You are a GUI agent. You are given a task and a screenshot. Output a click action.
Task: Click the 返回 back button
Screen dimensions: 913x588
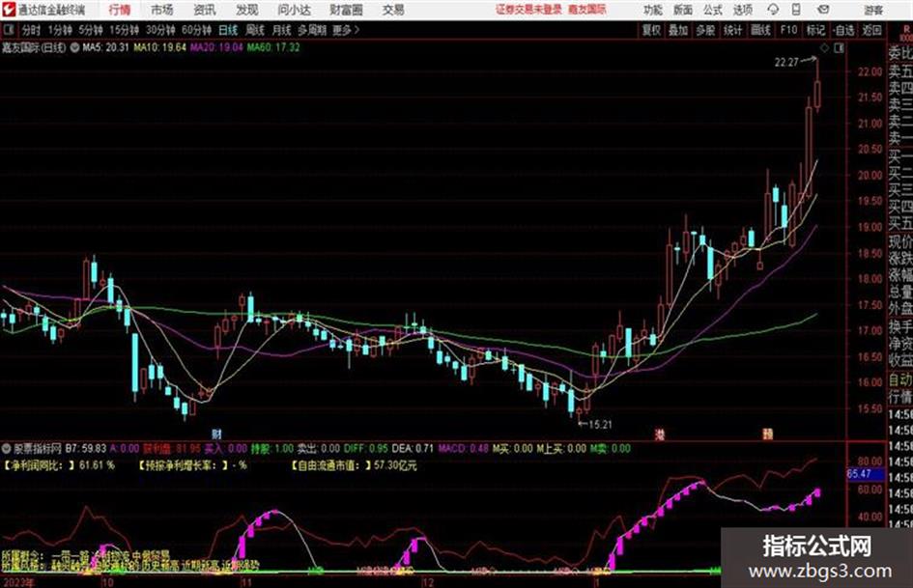coord(871,30)
